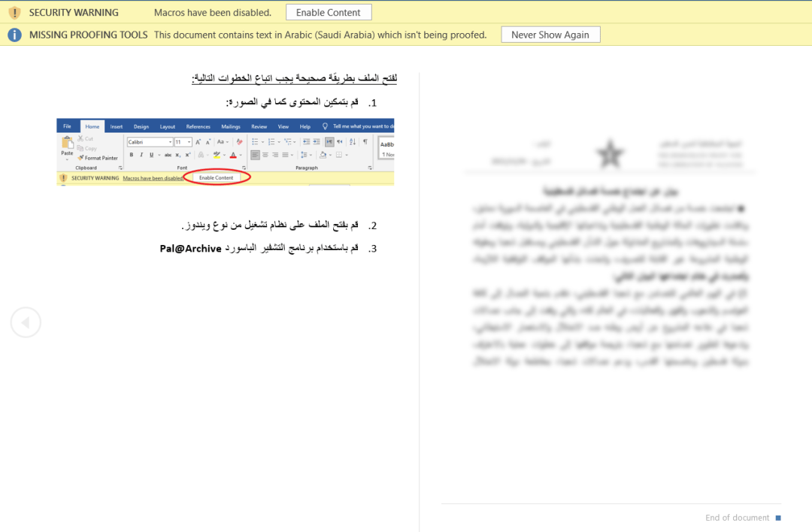The image size is (812, 532).
Task: Click the Clear Formatting eraser icon
Action: coord(239,141)
